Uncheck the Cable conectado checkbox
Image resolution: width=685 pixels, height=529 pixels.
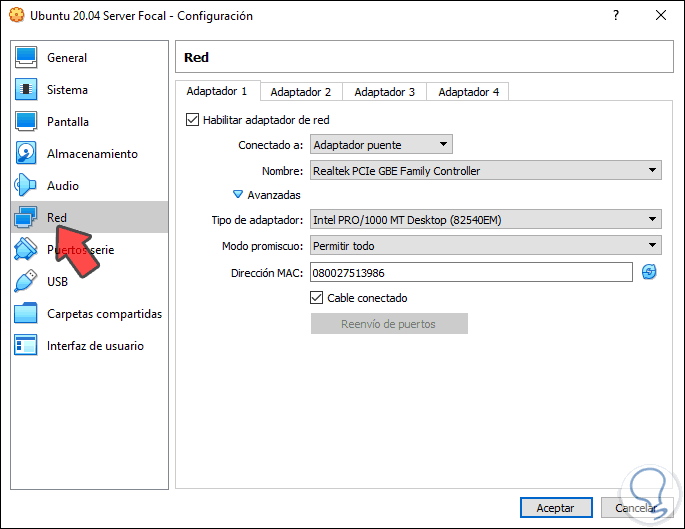point(317,298)
